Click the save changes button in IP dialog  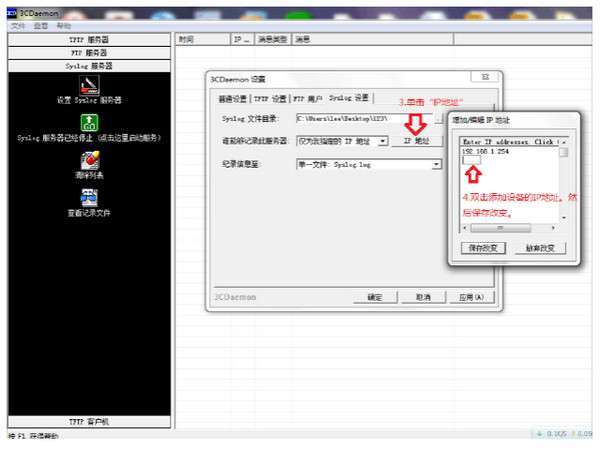[483, 248]
